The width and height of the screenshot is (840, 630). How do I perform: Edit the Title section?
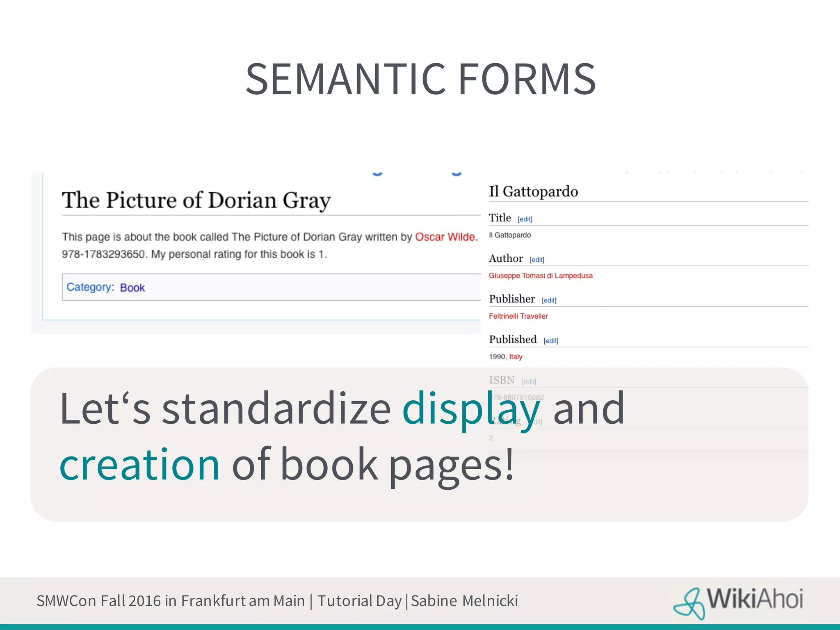[x=525, y=219]
